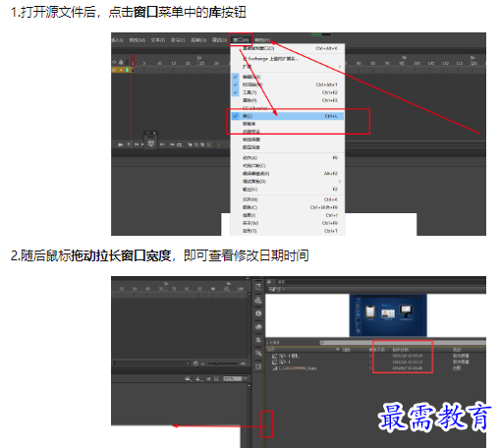Toggle show or hide all layers eye icon

[114, 62]
